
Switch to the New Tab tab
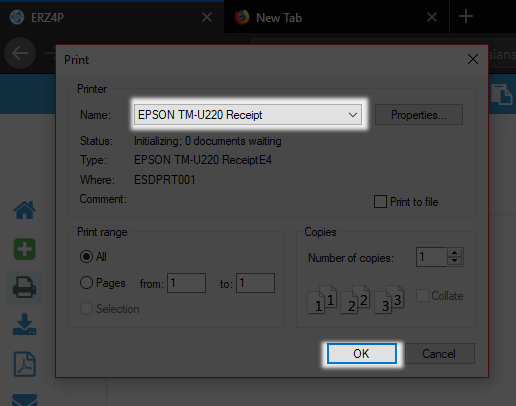[x=337, y=17]
